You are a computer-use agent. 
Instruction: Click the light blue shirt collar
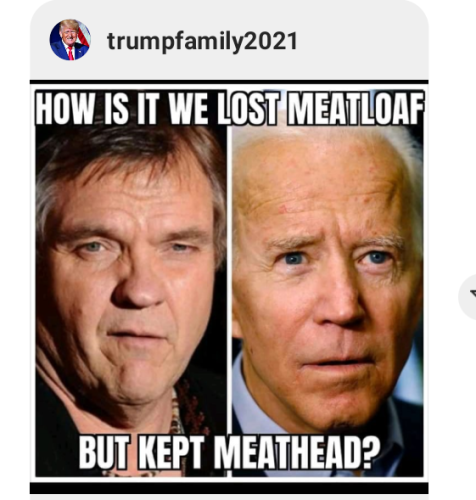[x=254, y=399]
